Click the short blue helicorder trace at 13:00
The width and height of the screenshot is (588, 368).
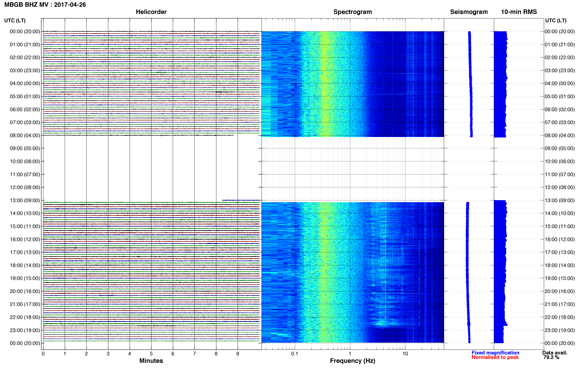point(241,200)
